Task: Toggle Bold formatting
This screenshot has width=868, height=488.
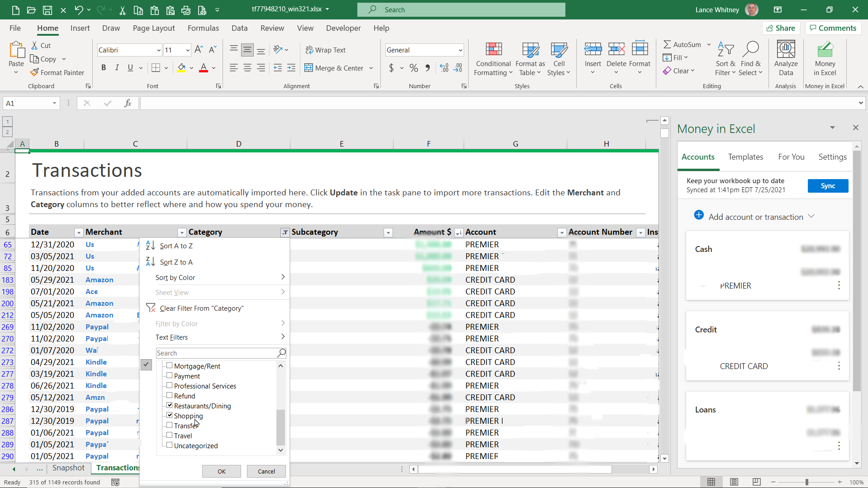Action: tap(104, 68)
